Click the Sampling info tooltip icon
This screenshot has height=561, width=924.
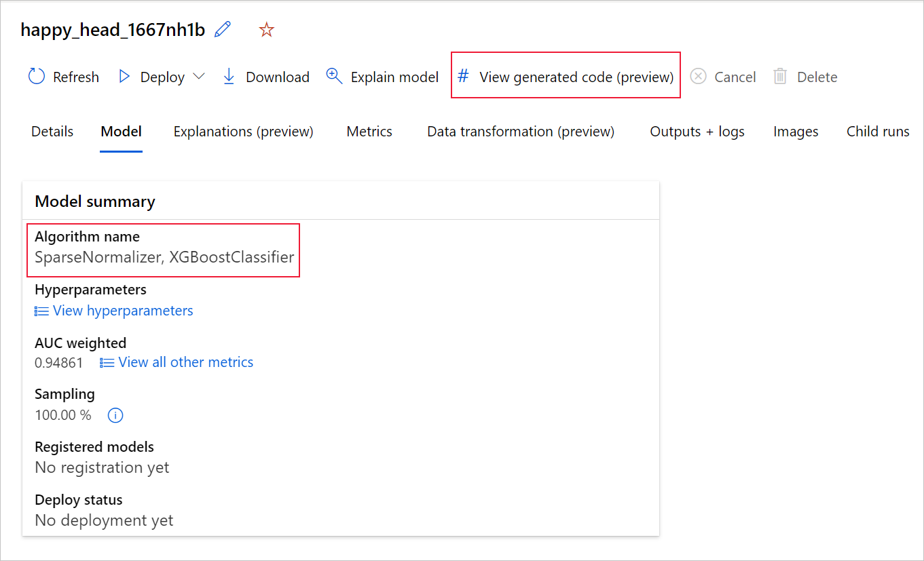pos(115,415)
